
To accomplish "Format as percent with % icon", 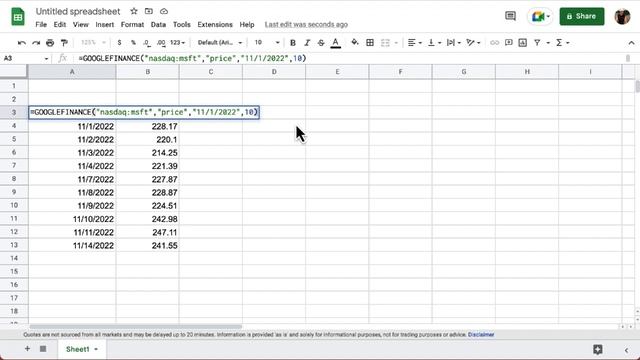I will [x=133, y=42].
